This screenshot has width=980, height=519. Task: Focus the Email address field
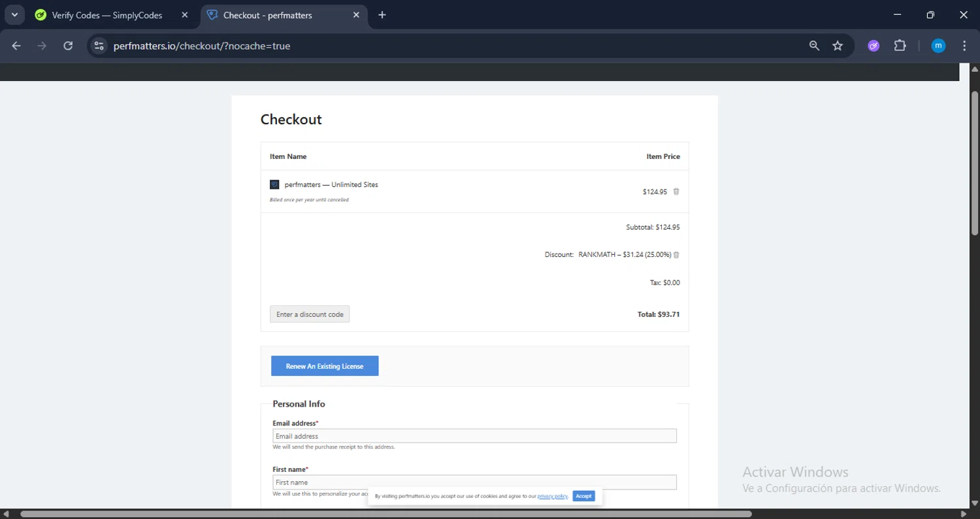coord(474,436)
